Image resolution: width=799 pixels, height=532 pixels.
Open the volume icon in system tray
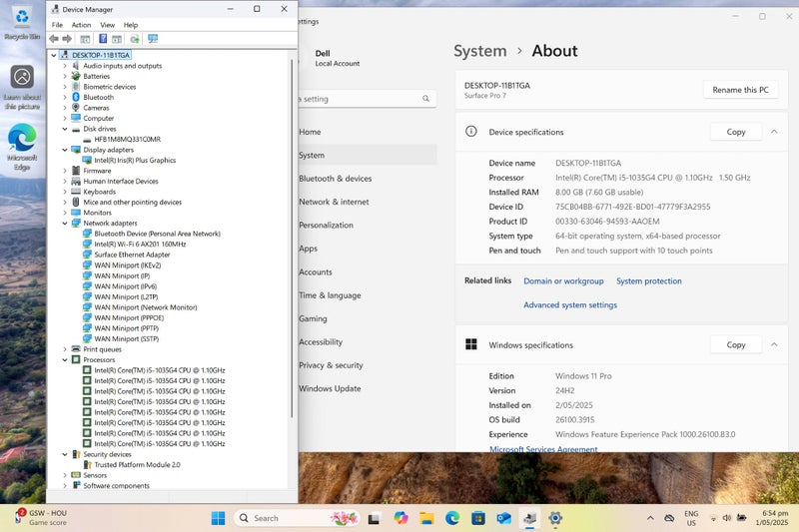coord(727,518)
